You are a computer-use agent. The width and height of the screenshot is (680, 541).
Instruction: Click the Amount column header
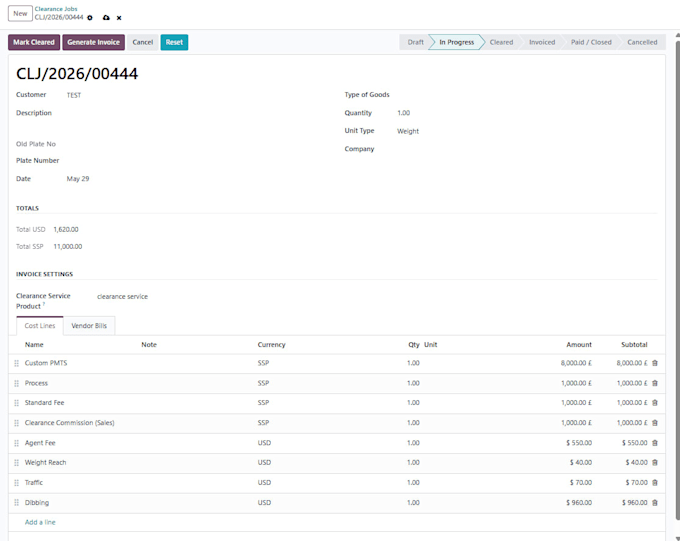579,345
